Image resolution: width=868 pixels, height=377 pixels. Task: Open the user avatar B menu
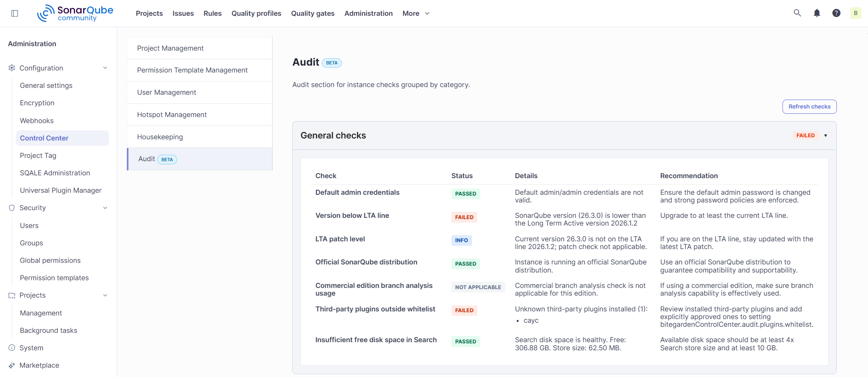pos(855,13)
